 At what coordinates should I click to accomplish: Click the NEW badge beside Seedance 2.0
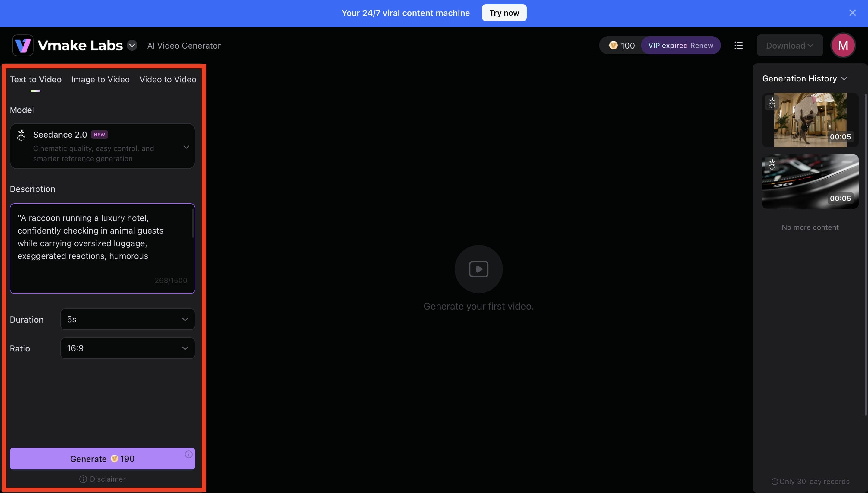pyautogui.click(x=99, y=135)
